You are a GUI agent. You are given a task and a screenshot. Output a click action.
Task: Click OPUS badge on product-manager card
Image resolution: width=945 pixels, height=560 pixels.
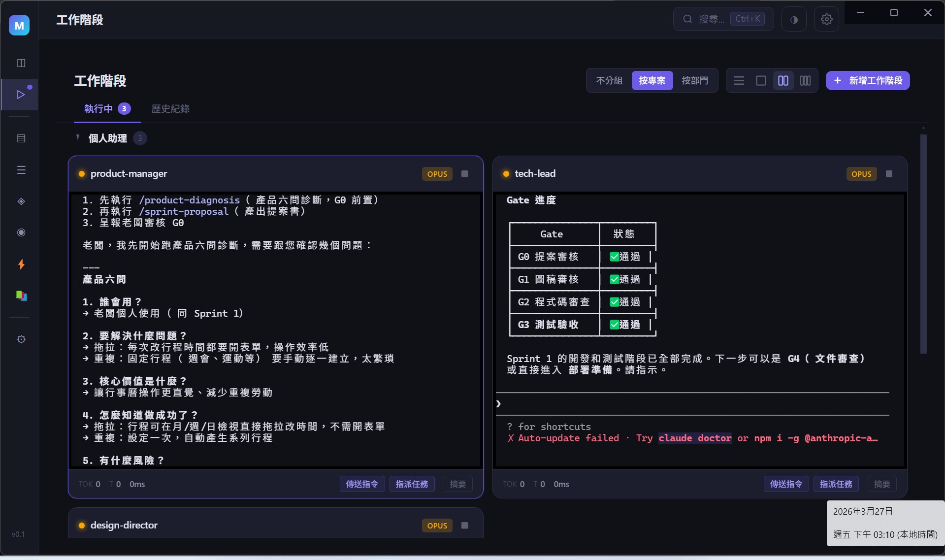[x=437, y=174]
